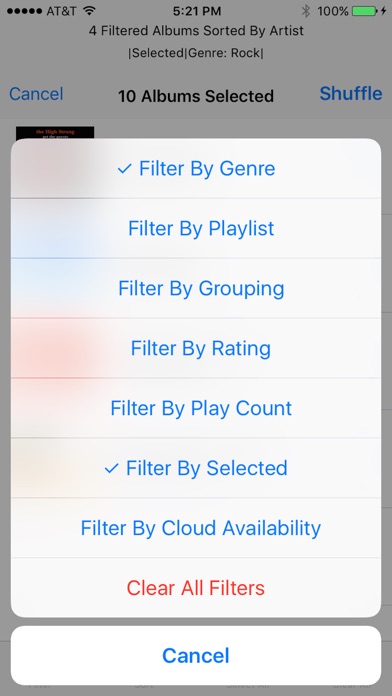Select Filter By Rating entry
The width and height of the screenshot is (392, 696).
[196, 348]
